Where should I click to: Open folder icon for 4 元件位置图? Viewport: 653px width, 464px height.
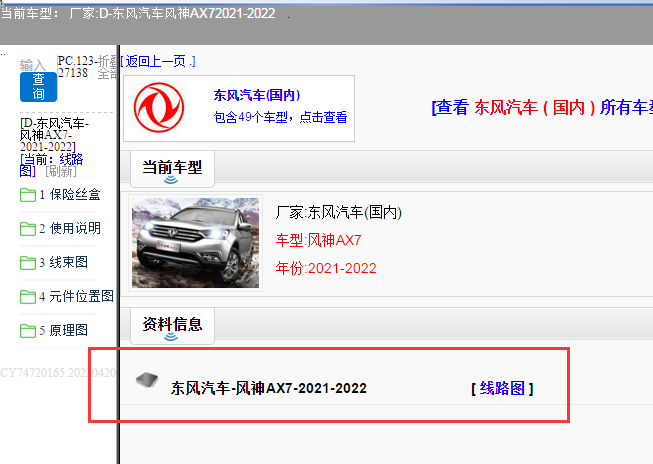click(x=28, y=297)
